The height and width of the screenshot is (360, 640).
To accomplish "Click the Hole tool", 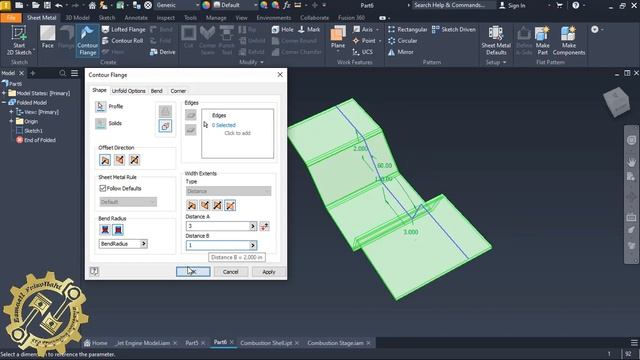I will pyautogui.click(x=282, y=29).
